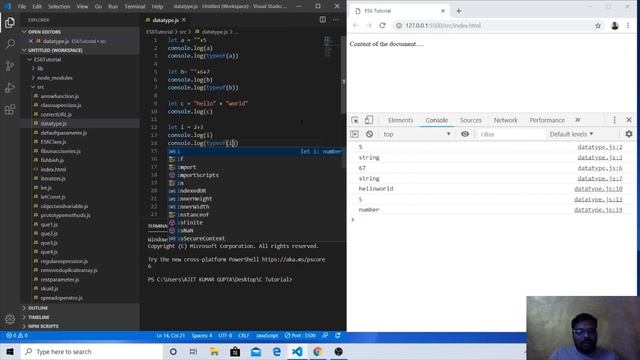This screenshot has height=360, width=640.
Task: Open arrowfunction.js in explorer
Action: pos(60,96)
